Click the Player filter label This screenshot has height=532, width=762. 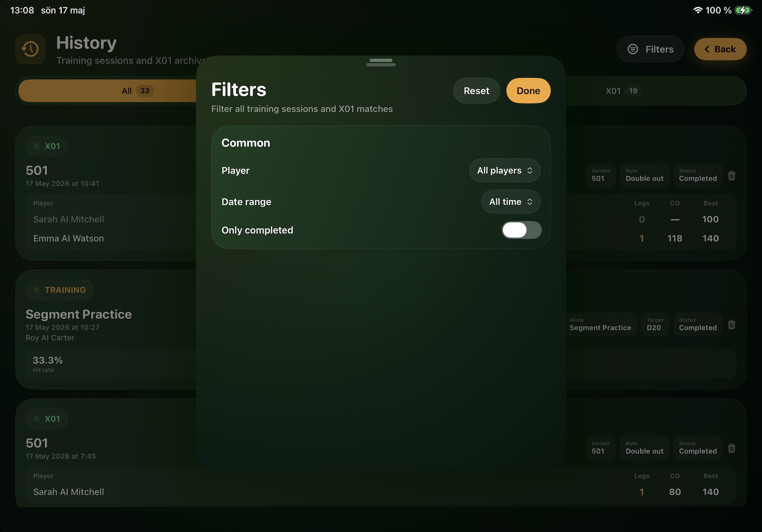[x=235, y=171]
